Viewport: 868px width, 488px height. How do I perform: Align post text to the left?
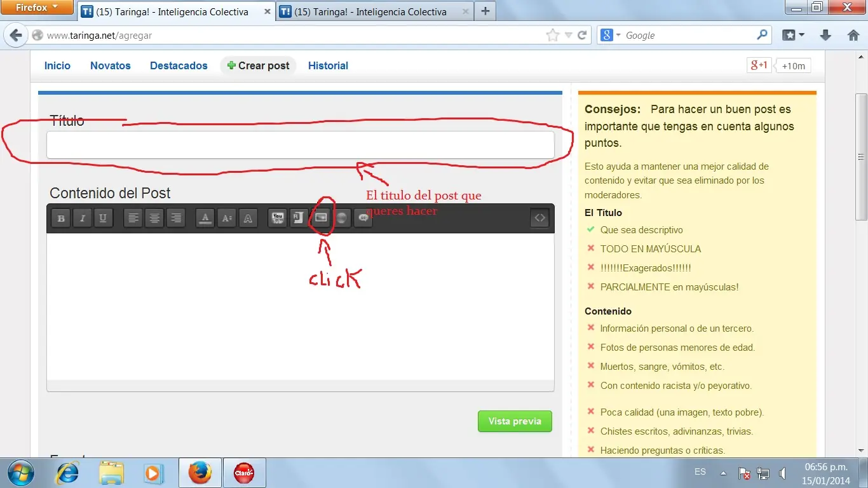(133, 219)
